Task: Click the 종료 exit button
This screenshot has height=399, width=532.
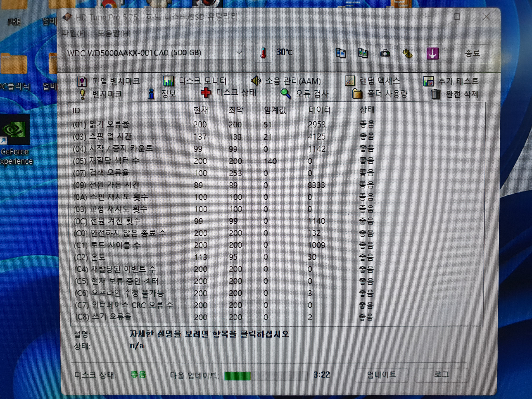Action: tap(473, 53)
